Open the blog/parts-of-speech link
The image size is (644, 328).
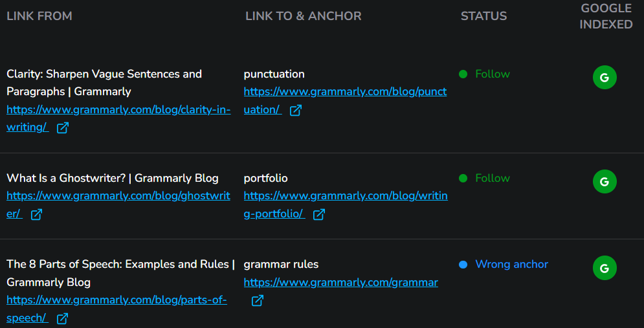tap(117, 309)
